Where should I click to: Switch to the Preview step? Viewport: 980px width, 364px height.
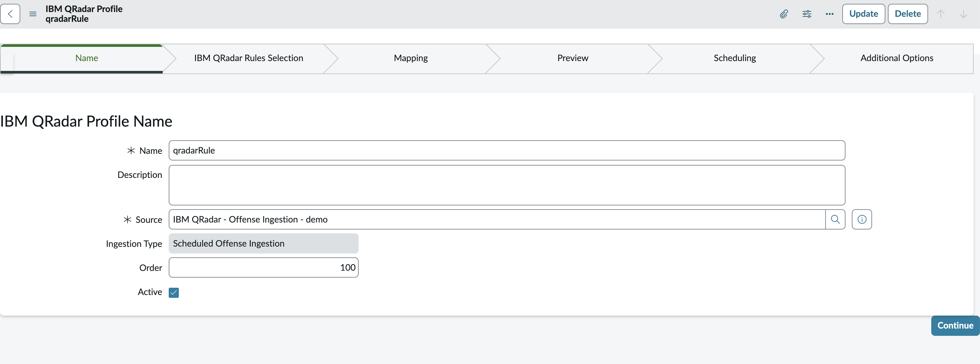tap(573, 58)
